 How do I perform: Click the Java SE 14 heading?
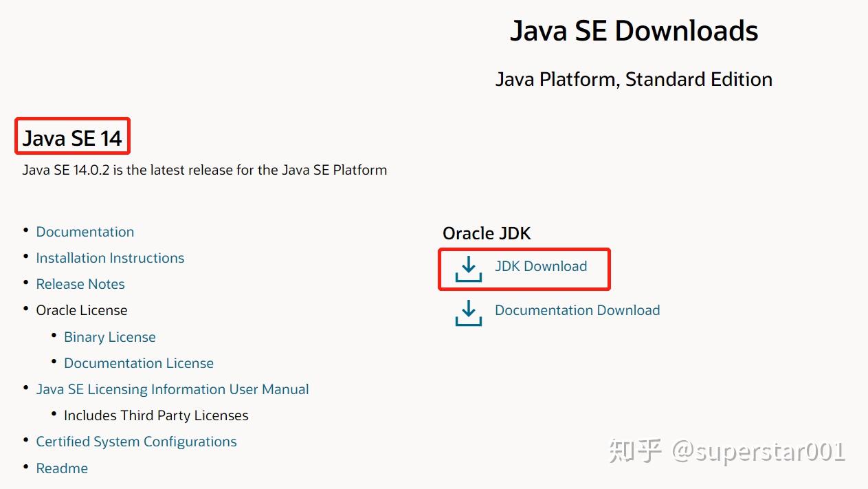pos(72,138)
